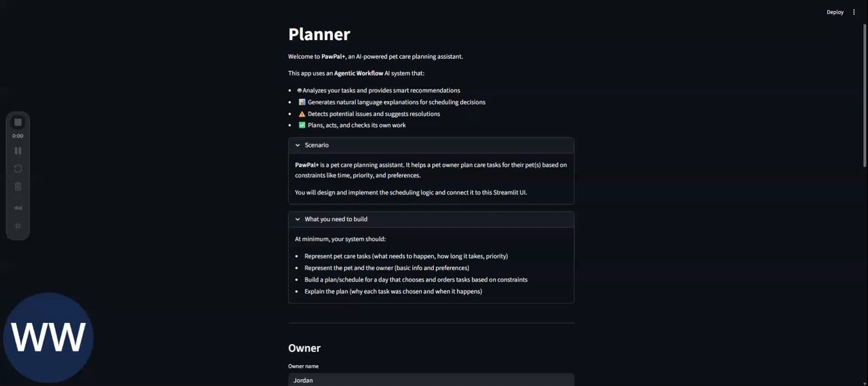Screen dimensions: 868x386
Task: Click the Planner page heading
Action: [x=319, y=35]
